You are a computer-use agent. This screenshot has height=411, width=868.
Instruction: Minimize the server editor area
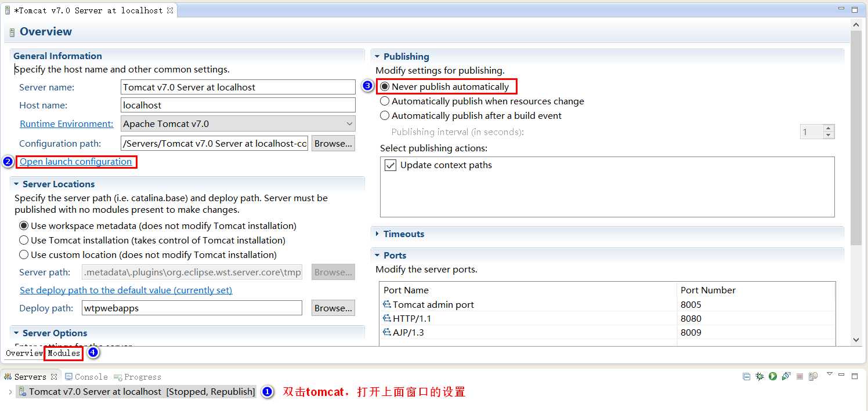841,9
